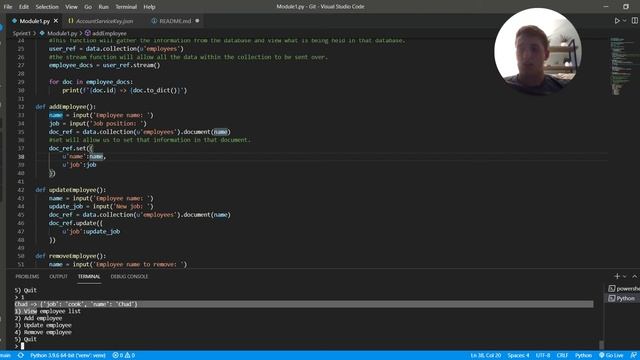Open the errors and warnings indicator

[123, 356]
